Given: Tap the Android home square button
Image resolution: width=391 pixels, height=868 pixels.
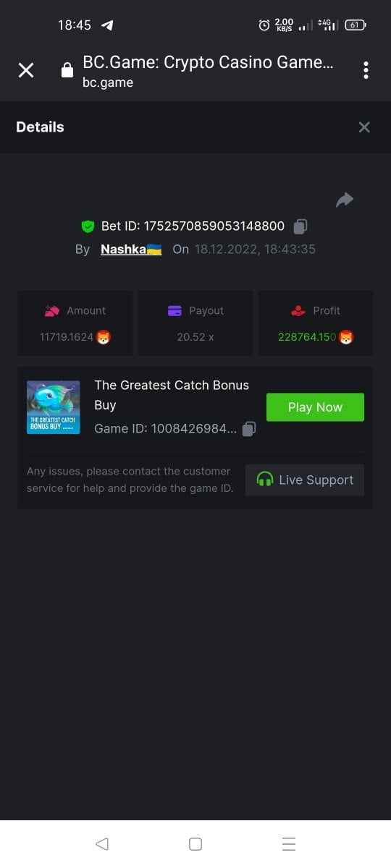Looking at the screenshot, I should (x=195, y=844).
